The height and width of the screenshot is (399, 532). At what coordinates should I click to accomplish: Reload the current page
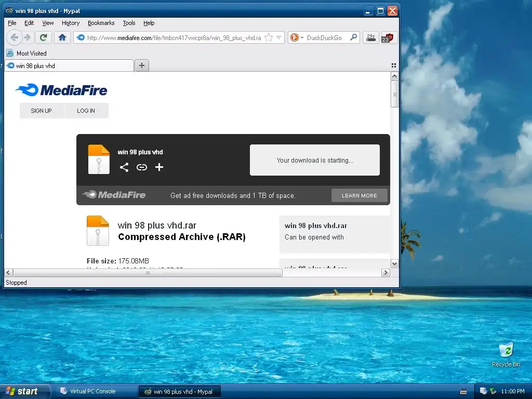43,37
